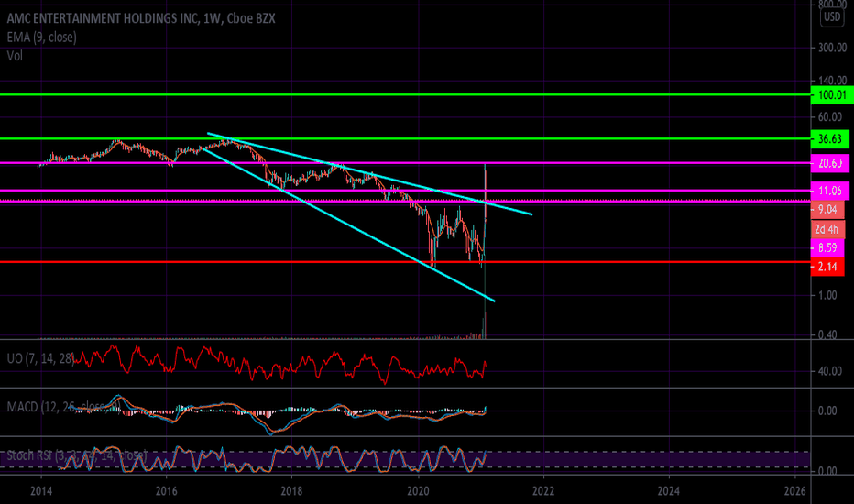
Task: Click the 2014 time axis label
Action: tap(41, 491)
